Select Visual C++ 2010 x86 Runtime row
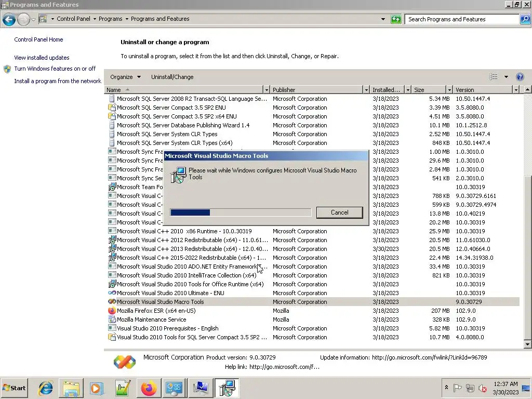The height and width of the screenshot is (399, 532). 313,231
